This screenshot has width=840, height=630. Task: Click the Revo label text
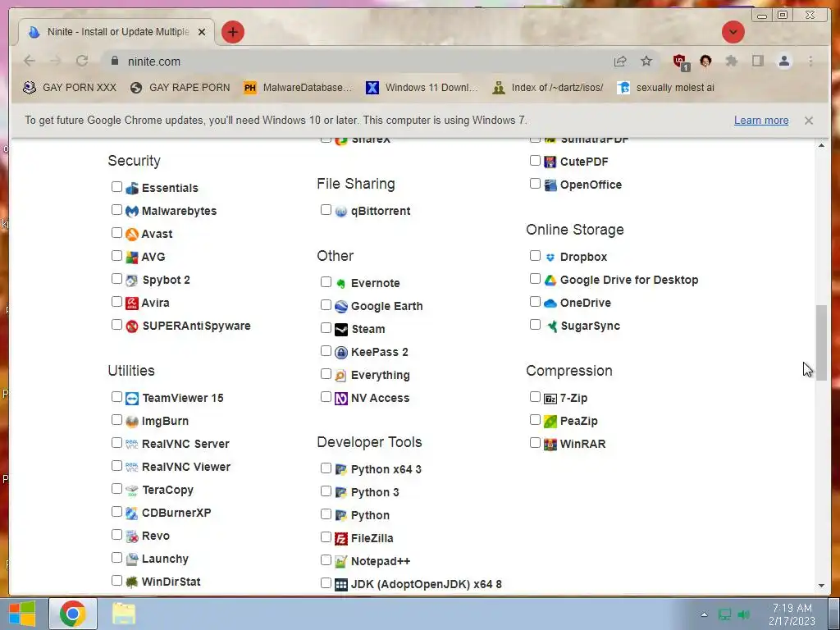click(155, 536)
